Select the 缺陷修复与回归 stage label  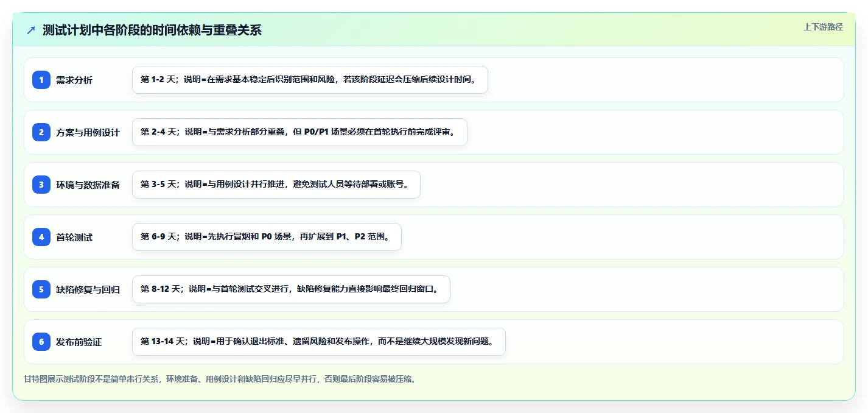88,289
